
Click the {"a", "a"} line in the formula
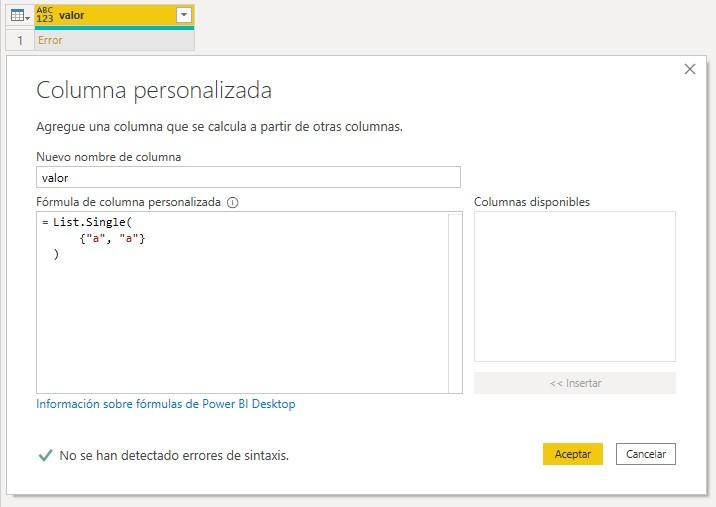113,238
